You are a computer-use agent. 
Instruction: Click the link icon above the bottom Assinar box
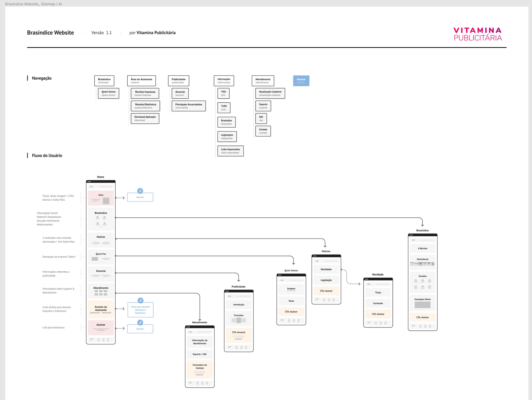coord(140,322)
